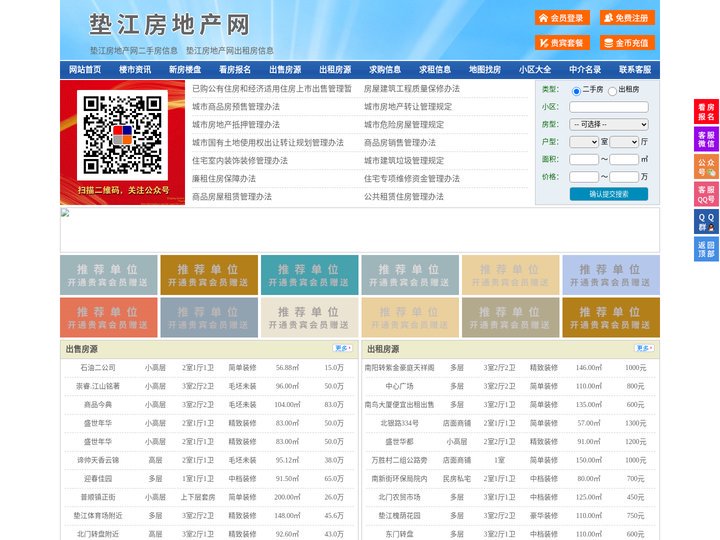Open 城市房地产抵押管理办法 article link
The width and height of the screenshot is (720, 540).
(236, 124)
